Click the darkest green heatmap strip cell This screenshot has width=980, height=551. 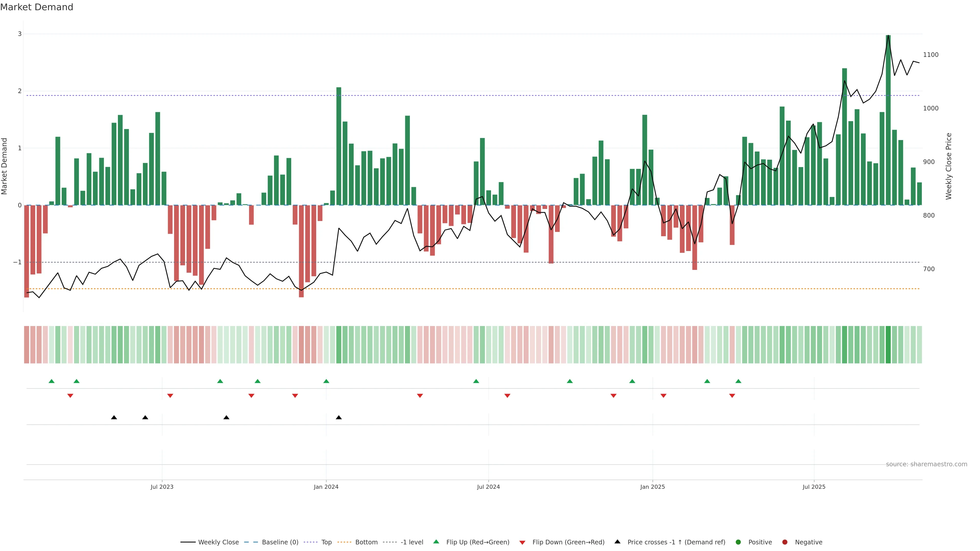pyautogui.click(x=888, y=345)
